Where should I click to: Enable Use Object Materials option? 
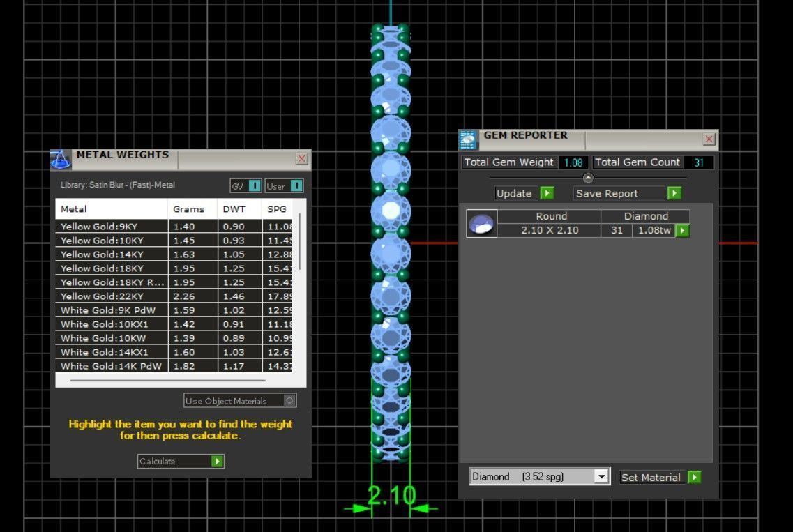point(240,400)
